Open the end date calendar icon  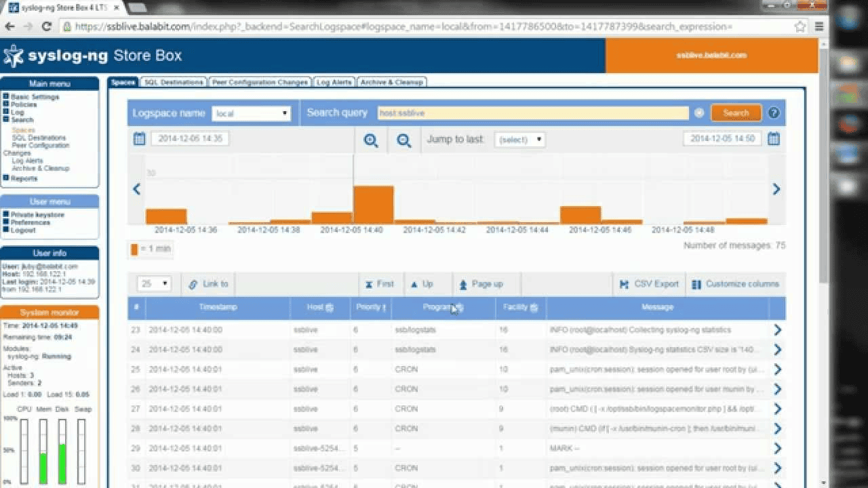click(x=774, y=139)
